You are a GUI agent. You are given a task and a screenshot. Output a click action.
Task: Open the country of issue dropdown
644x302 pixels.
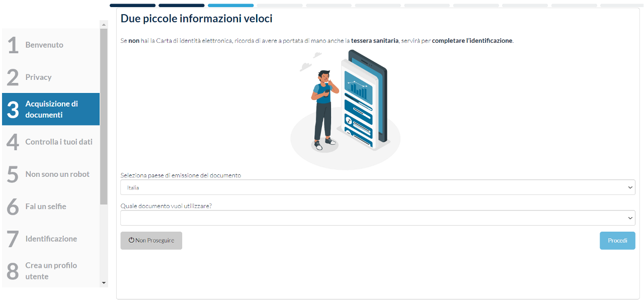tap(377, 187)
